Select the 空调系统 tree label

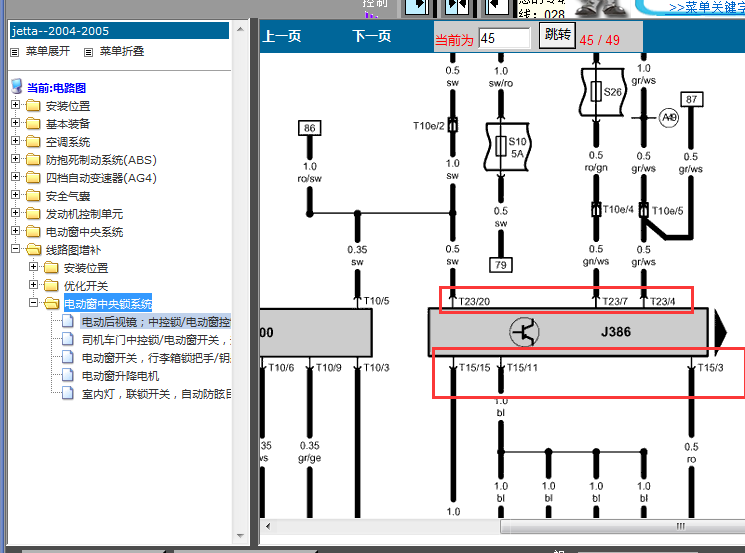coord(67,142)
